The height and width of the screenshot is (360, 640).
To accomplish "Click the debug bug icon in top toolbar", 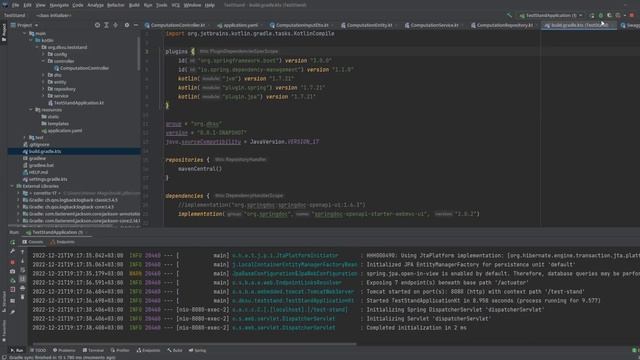I will pyautogui.click(x=601, y=16).
